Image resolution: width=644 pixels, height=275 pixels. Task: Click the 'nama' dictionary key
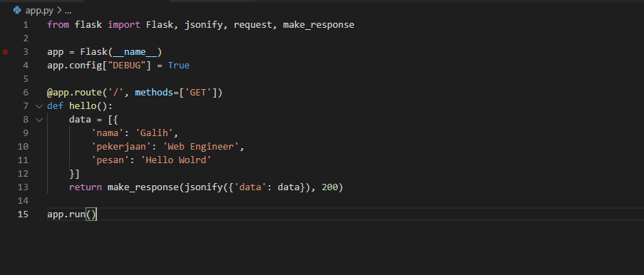pos(107,133)
